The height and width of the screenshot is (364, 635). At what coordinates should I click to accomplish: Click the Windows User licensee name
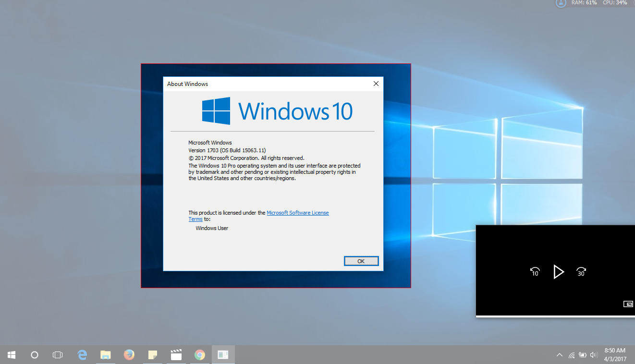click(212, 228)
